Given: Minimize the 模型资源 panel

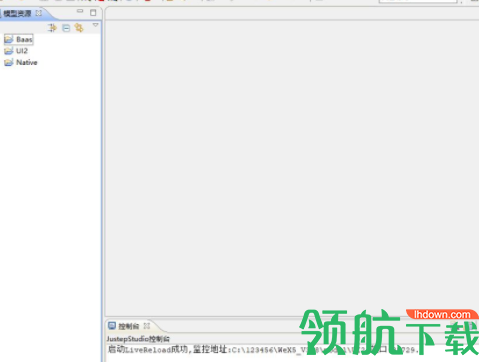Looking at the screenshot, I should click(x=80, y=11).
